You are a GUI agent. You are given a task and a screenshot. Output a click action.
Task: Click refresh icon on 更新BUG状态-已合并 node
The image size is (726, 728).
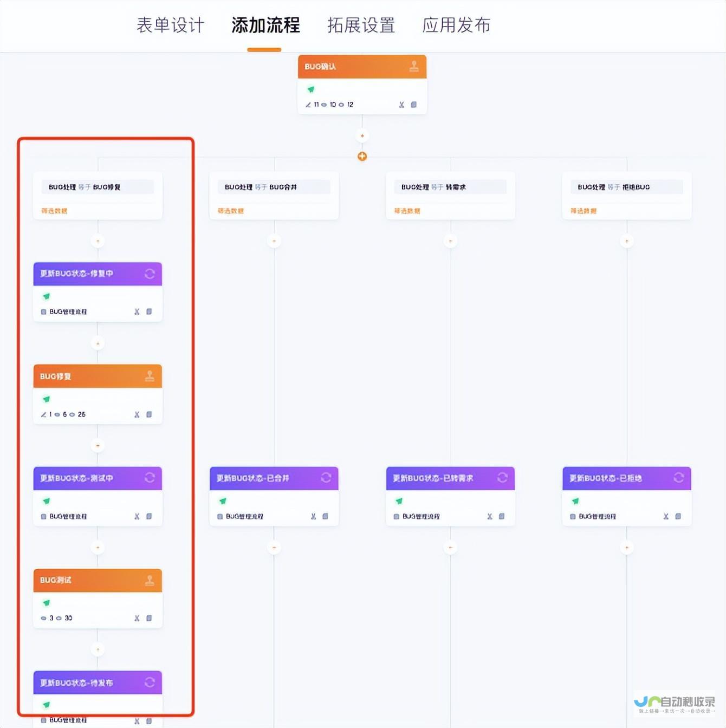(x=326, y=478)
